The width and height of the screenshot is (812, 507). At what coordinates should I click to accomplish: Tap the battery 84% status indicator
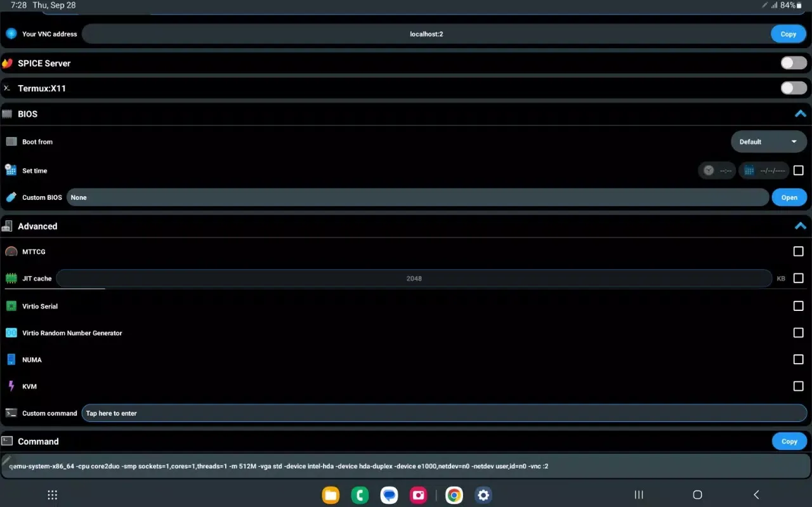click(791, 5)
